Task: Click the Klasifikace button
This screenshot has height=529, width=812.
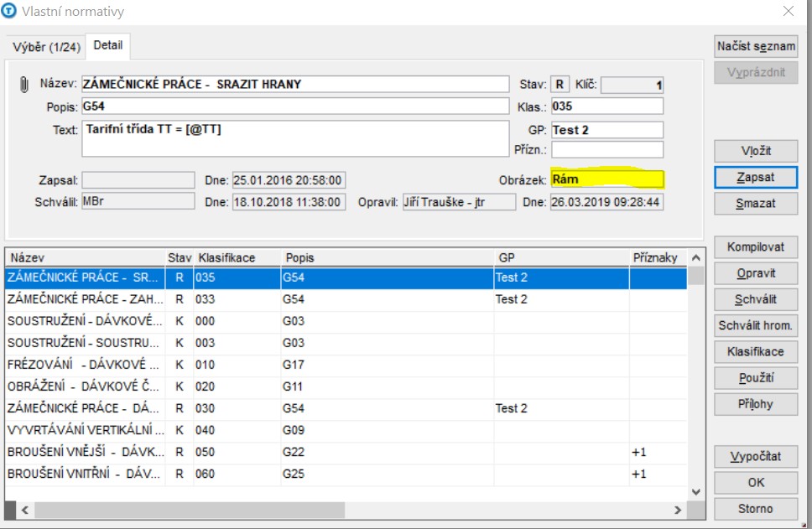Action: pyautogui.click(x=756, y=352)
